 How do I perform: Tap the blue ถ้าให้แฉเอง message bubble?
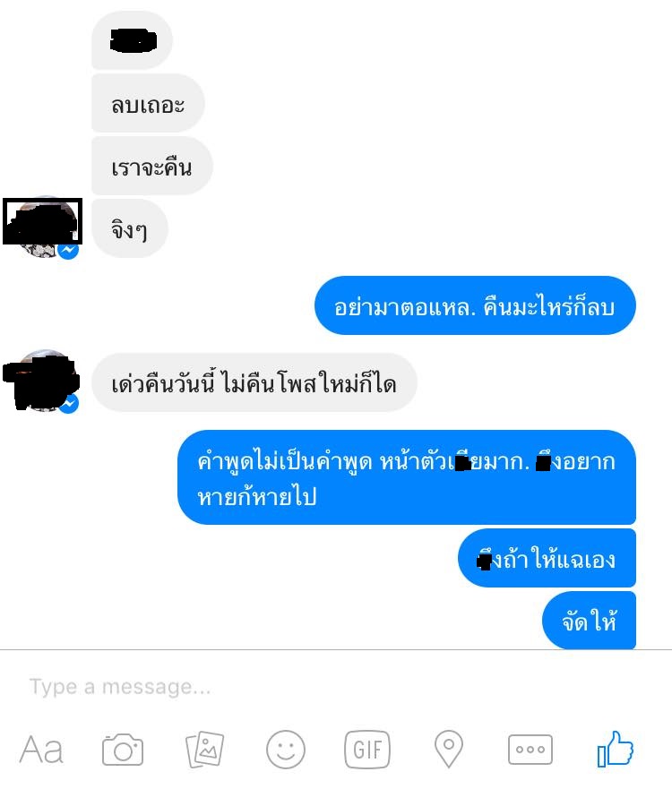(547, 558)
